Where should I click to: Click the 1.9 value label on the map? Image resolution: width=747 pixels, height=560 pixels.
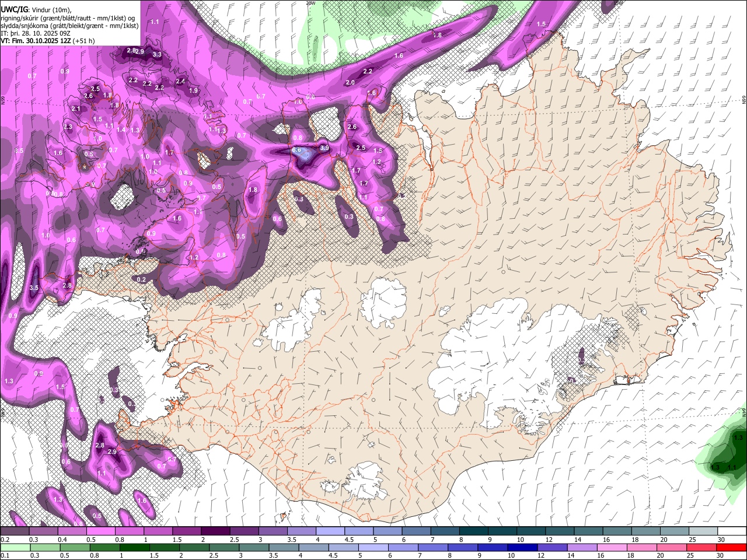[194, 90]
